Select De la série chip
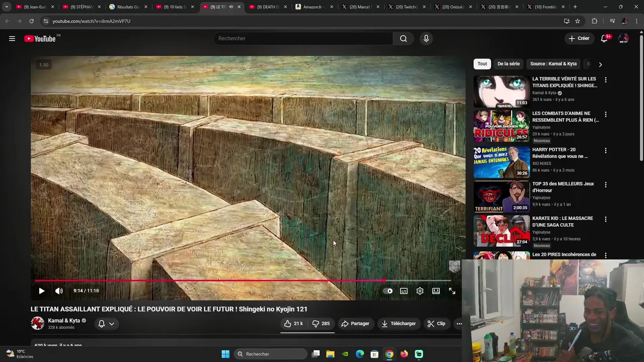The width and height of the screenshot is (644, 362). click(509, 64)
